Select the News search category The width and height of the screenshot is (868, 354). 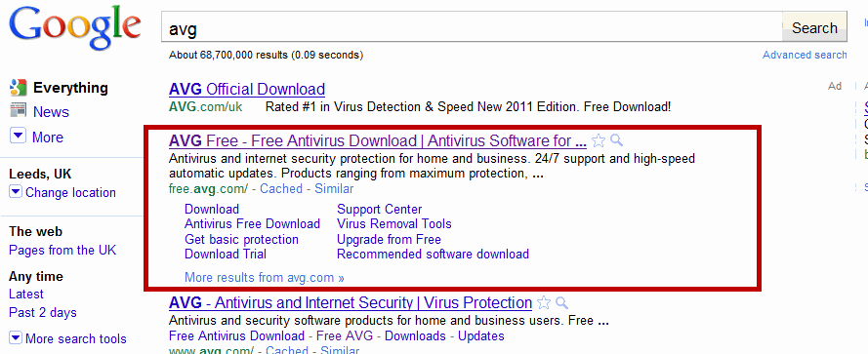point(51,112)
